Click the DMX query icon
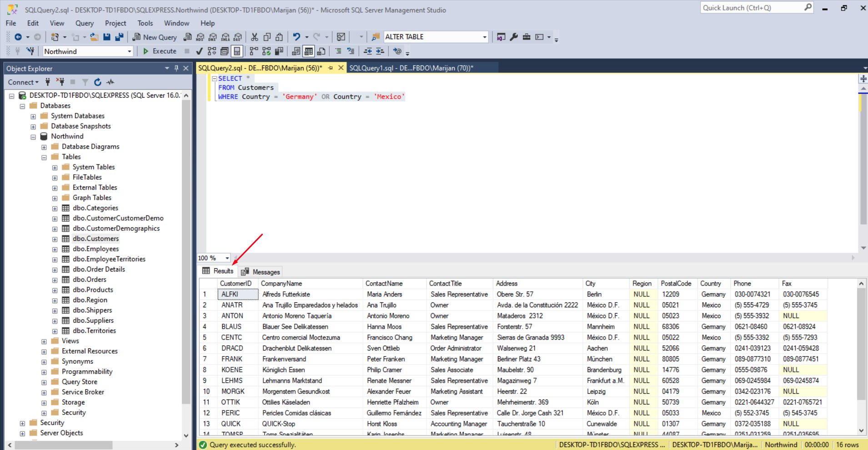 (x=212, y=37)
